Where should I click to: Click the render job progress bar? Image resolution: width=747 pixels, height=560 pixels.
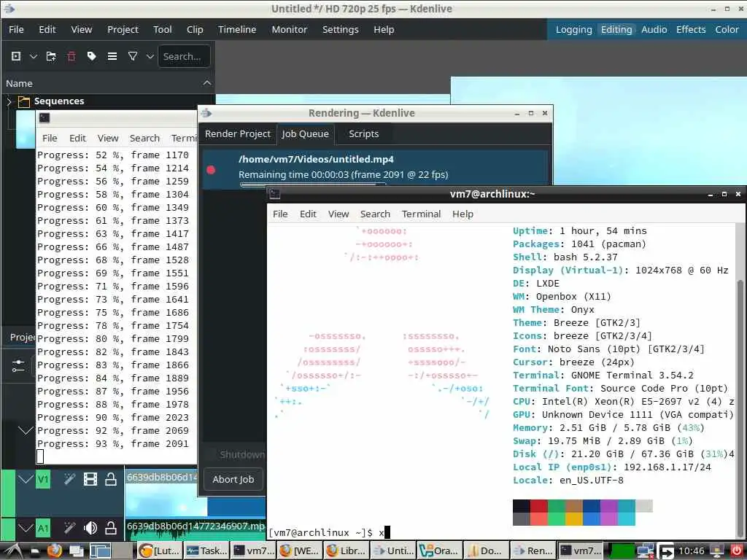312,184
